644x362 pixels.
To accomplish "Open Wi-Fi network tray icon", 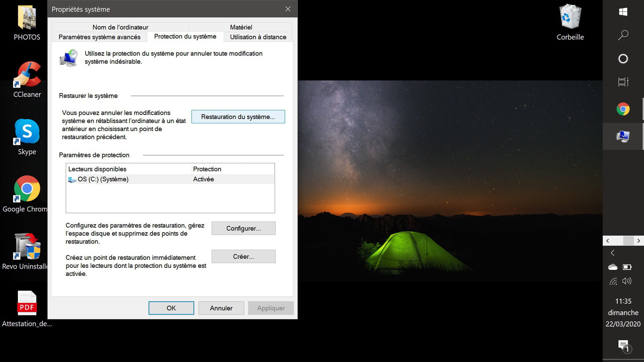I will tap(613, 281).
